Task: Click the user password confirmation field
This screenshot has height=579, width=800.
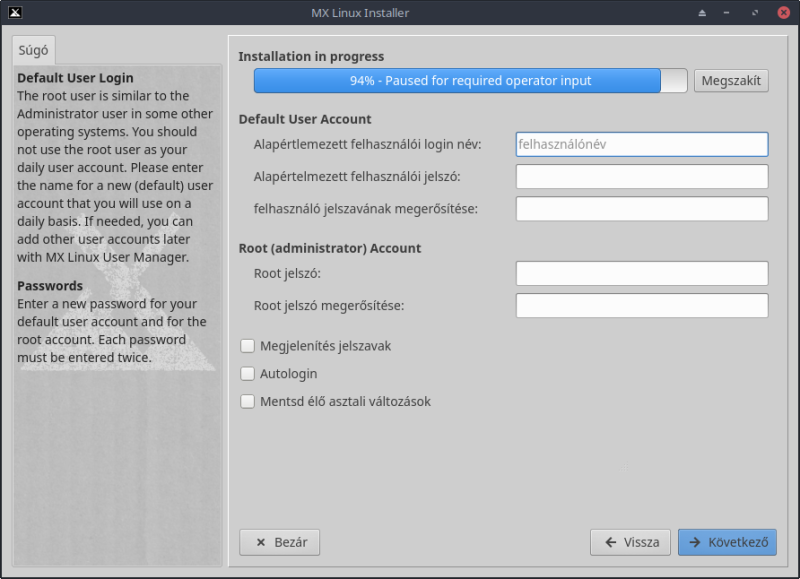Action: tap(642, 209)
